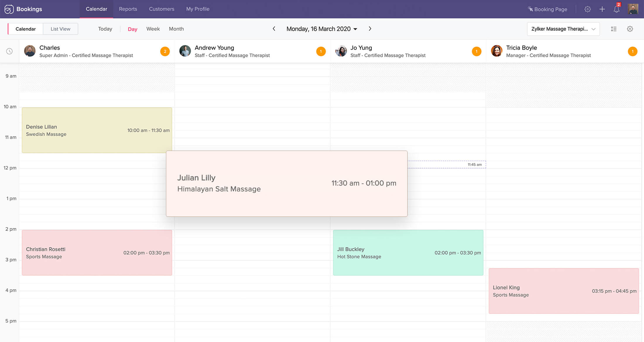This screenshot has width=644, height=342.
Task: Open user profile avatar menu
Action: [x=633, y=9]
